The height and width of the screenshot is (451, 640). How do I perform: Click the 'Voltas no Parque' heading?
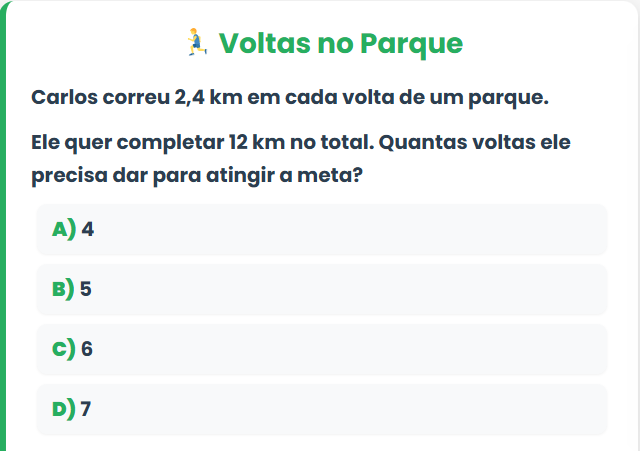(x=340, y=43)
